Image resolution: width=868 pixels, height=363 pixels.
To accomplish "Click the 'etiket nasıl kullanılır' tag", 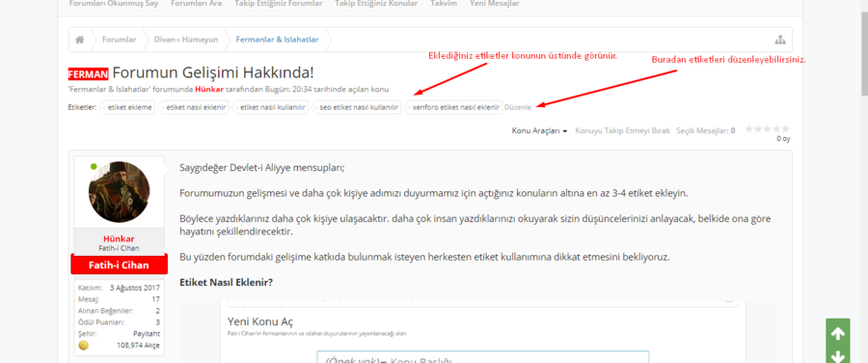I will click(271, 107).
